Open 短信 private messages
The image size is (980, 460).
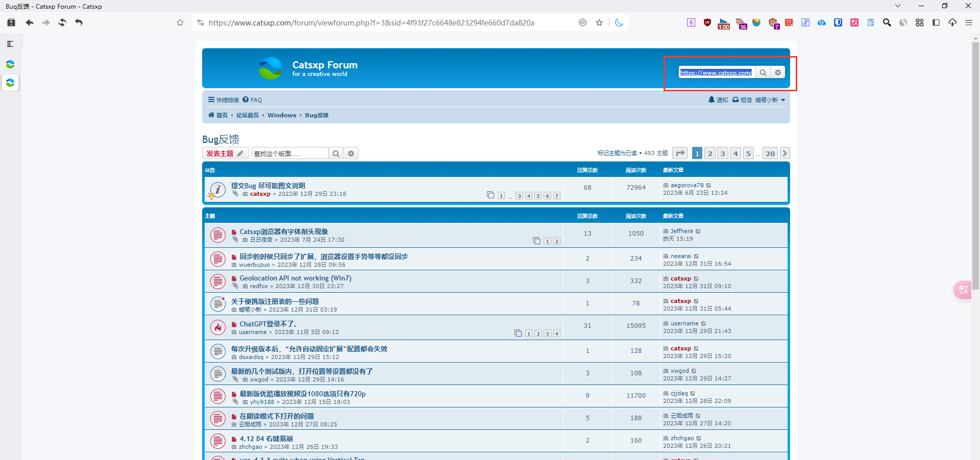point(742,100)
